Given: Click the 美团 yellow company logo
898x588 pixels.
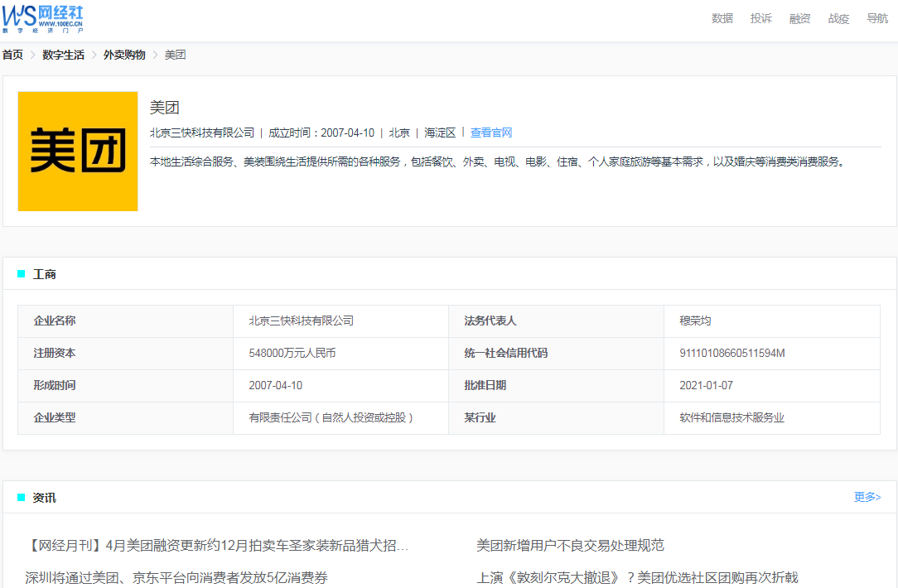Looking at the screenshot, I should tap(78, 152).
